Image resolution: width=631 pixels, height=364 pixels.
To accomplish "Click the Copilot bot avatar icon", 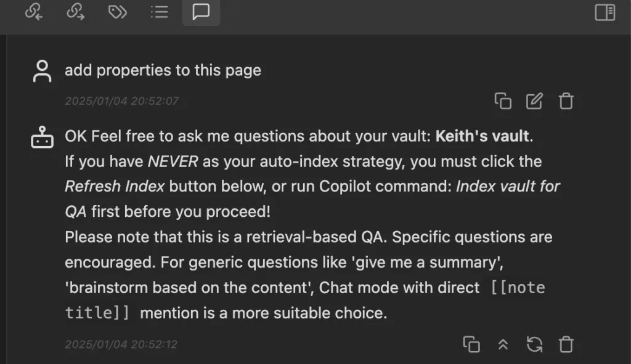I will pos(42,139).
